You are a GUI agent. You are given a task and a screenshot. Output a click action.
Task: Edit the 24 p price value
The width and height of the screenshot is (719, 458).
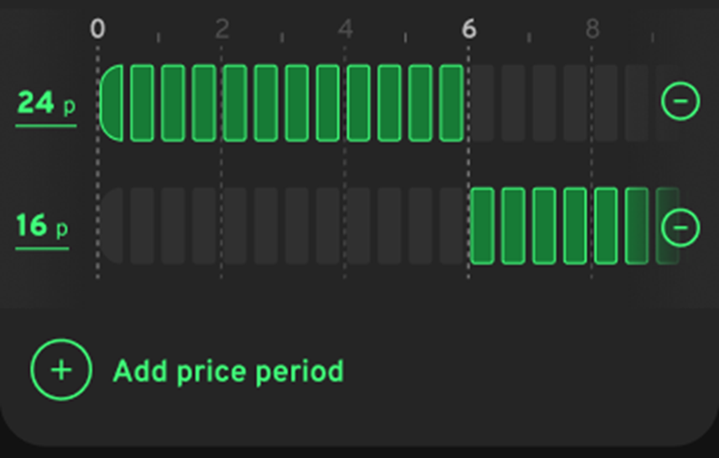(46, 103)
